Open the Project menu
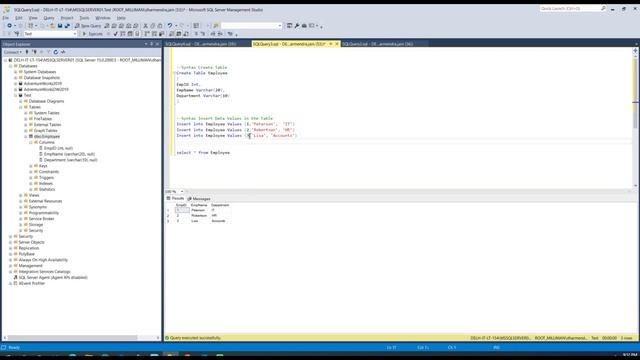640x360 pixels. pyautogui.click(x=67, y=18)
